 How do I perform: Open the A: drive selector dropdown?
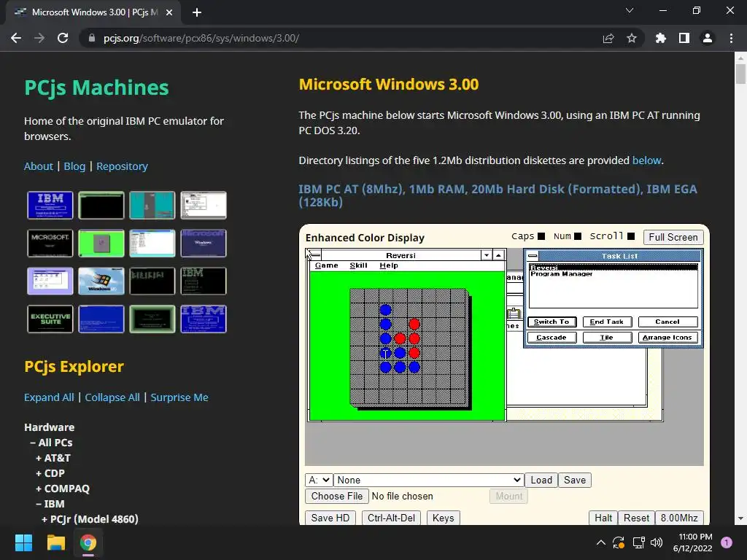(319, 480)
